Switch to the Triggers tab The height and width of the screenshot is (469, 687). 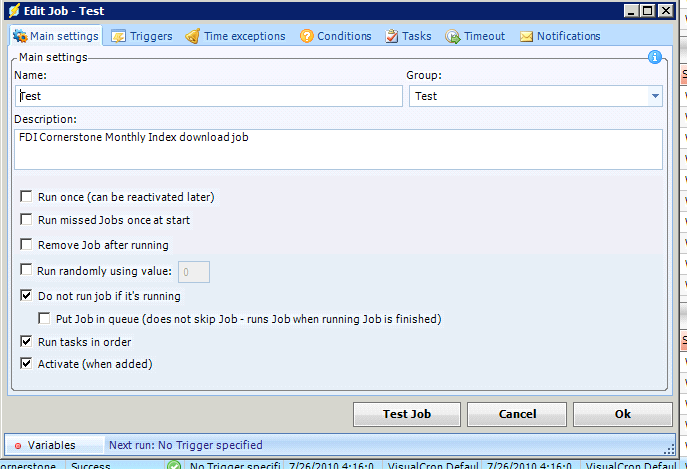click(142, 36)
